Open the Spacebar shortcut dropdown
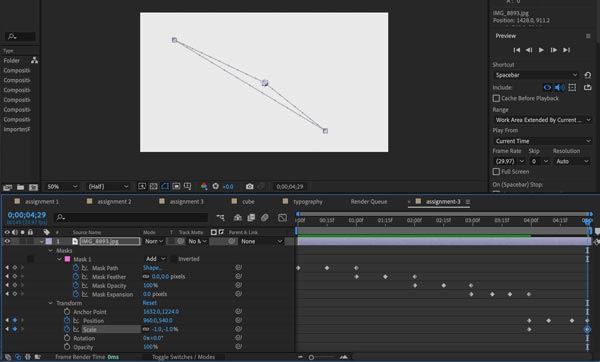 click(536, 75)
